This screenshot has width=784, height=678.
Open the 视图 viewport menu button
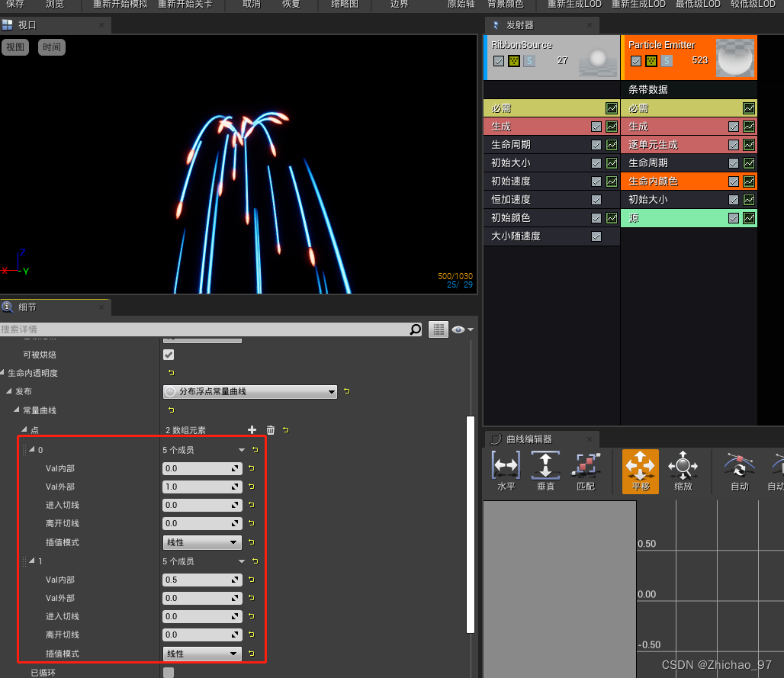point(15,47)
